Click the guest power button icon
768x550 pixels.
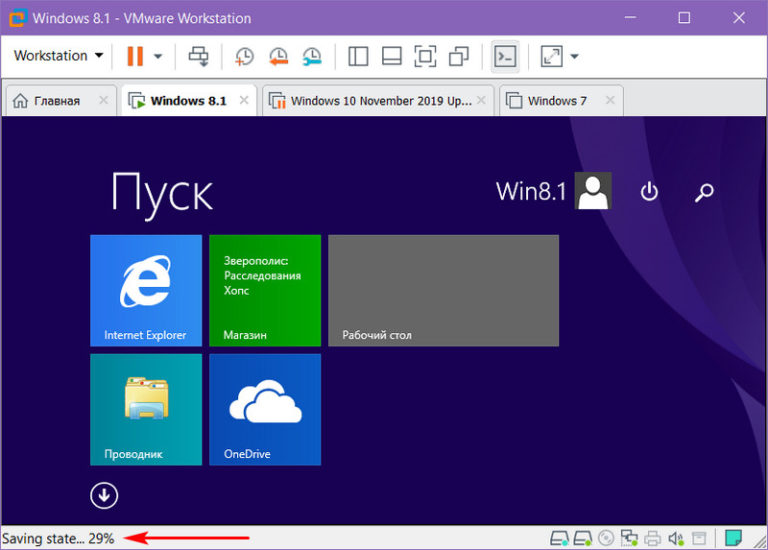[x=649, y=191]
